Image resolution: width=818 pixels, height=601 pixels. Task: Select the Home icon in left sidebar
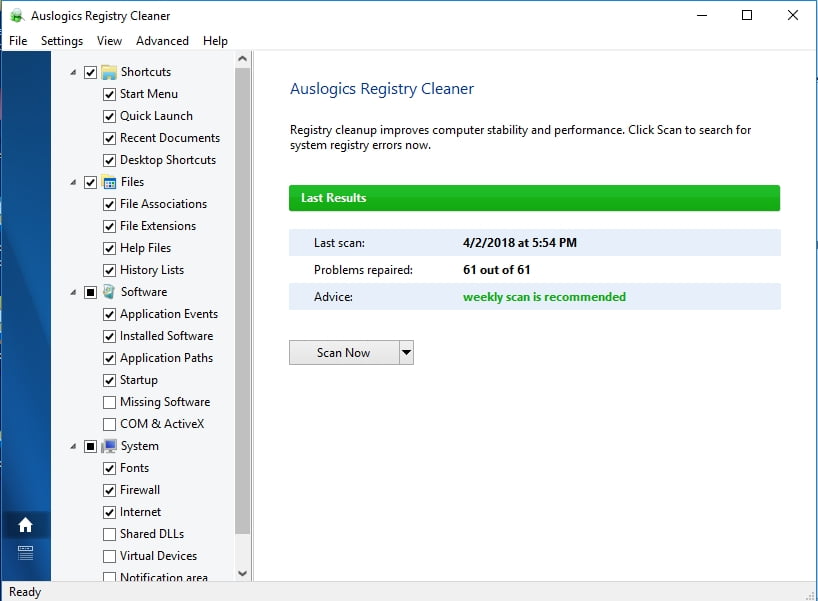point(25,524)
